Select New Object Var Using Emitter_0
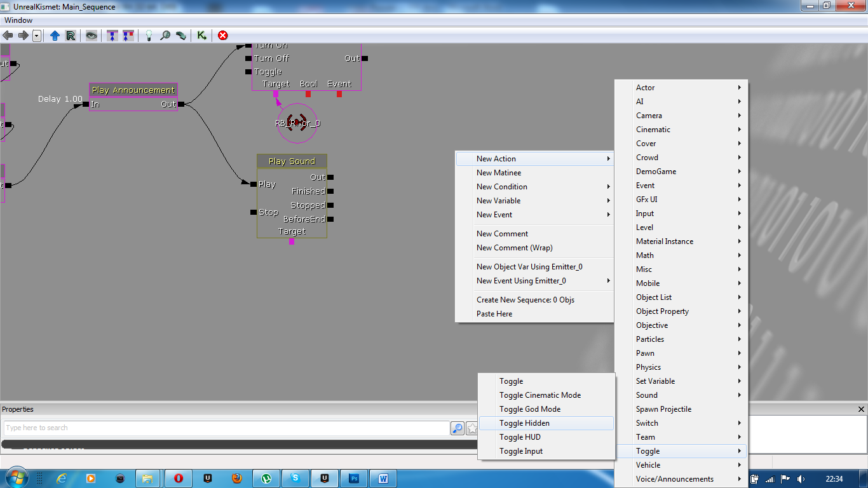 point(534,267)
